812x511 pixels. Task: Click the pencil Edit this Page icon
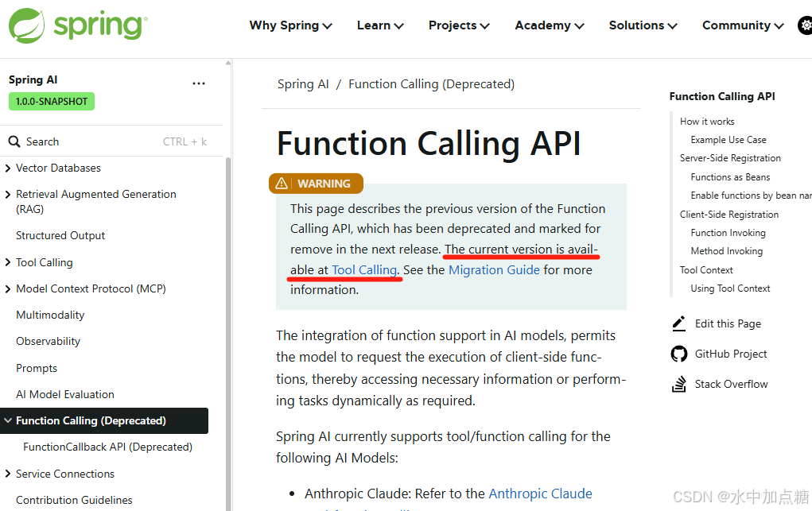(678, 323)
